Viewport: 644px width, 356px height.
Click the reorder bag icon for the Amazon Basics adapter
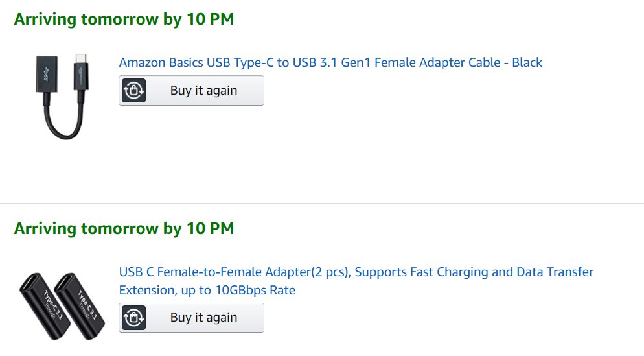point(134,90)
